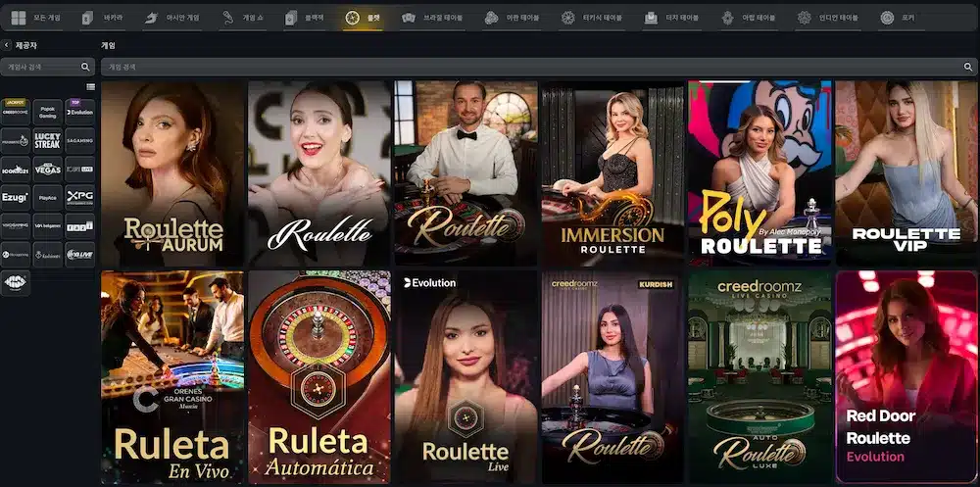Open the Immersion Roulette game tile
Viewport: 980px width, 487px height.
coord(612,173)
